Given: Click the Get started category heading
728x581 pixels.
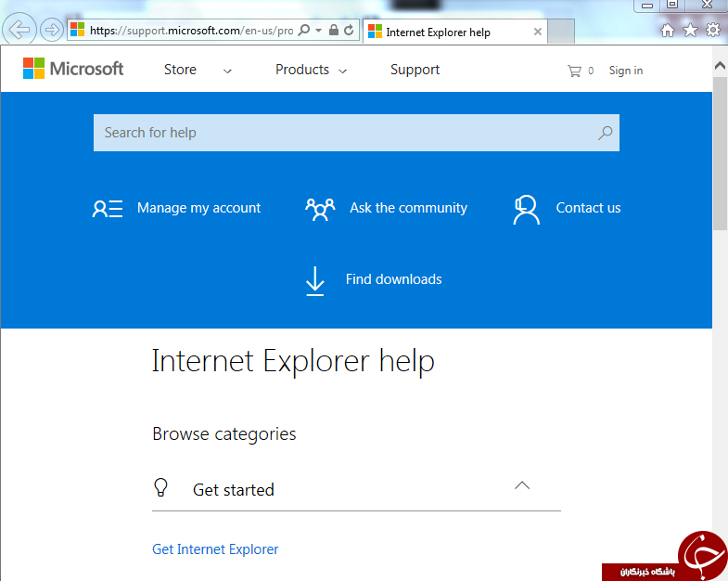Looking at the screenshot, I should (x=234, y=490).
